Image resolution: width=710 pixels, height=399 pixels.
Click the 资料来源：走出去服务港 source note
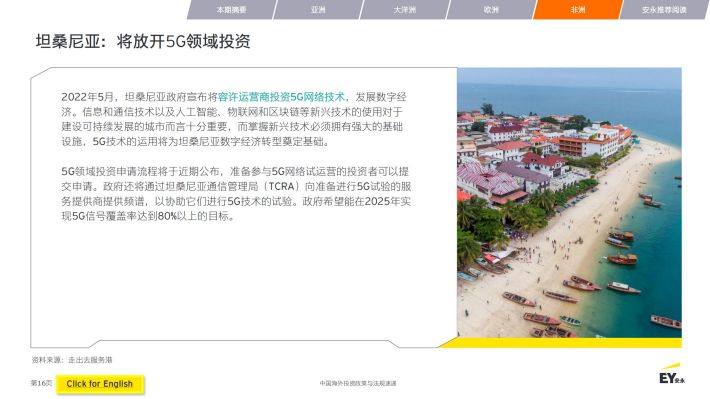(72, 360)
